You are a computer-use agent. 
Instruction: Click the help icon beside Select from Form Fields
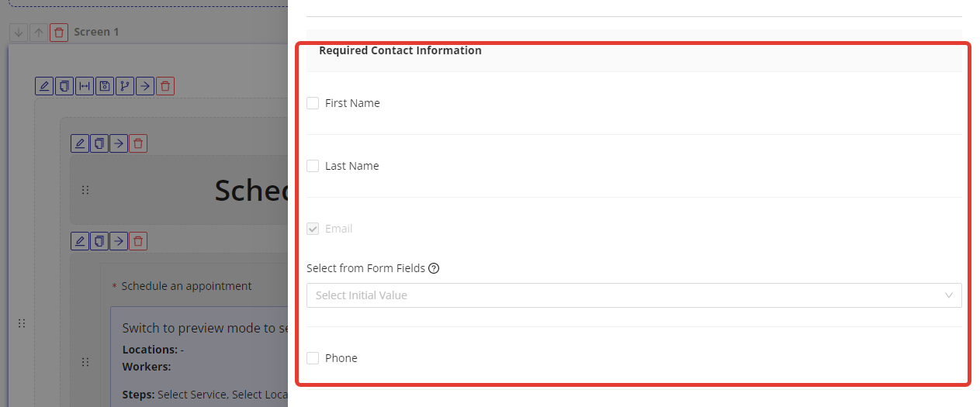click(434, 268)
